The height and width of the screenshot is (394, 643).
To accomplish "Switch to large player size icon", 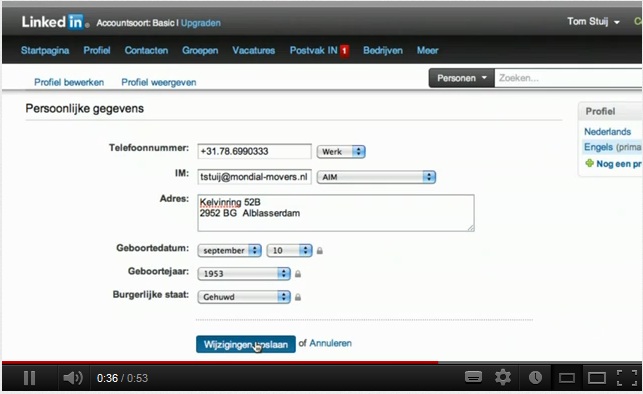I will coord(597,378).
